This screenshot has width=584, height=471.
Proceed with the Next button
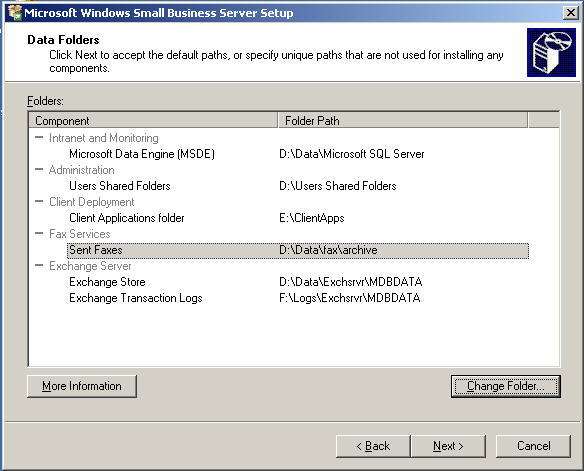click(x=448, y=446)
